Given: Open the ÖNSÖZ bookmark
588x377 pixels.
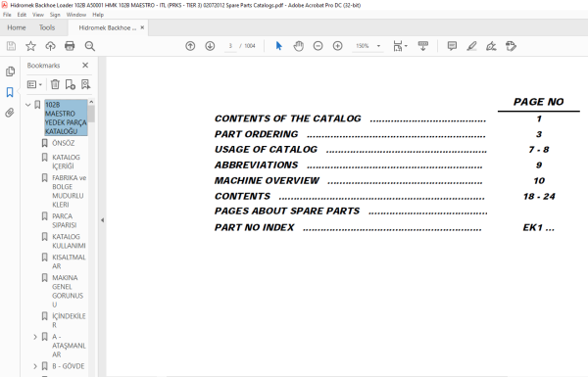Looking at the screenshot, I should [x=63, y=143].
